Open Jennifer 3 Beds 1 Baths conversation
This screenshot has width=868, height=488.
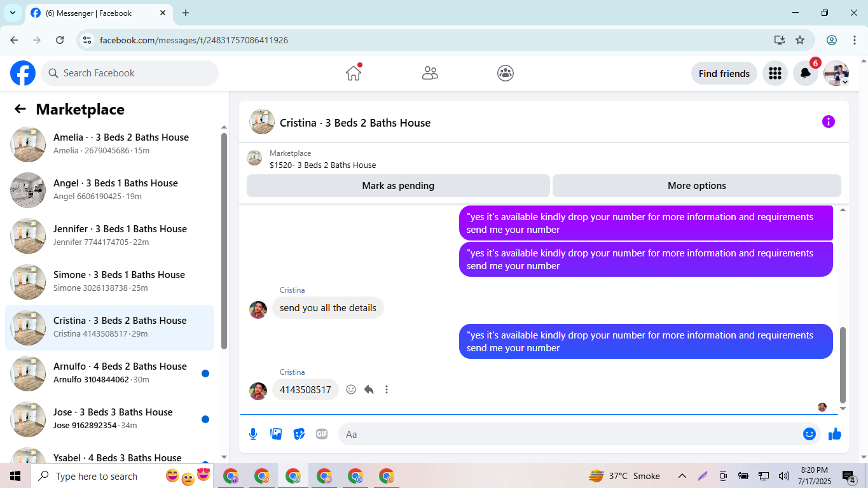pyautogui.click(x=109, y=235)
